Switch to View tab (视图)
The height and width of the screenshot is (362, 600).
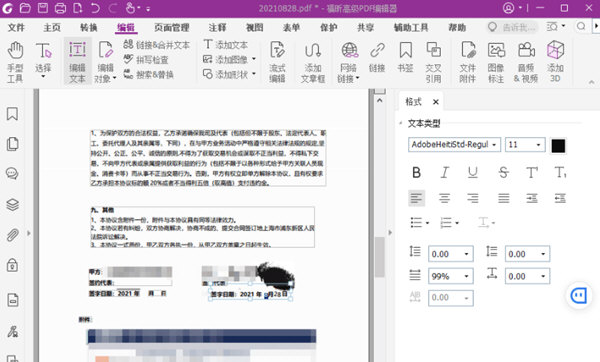(x=254, y=28)
